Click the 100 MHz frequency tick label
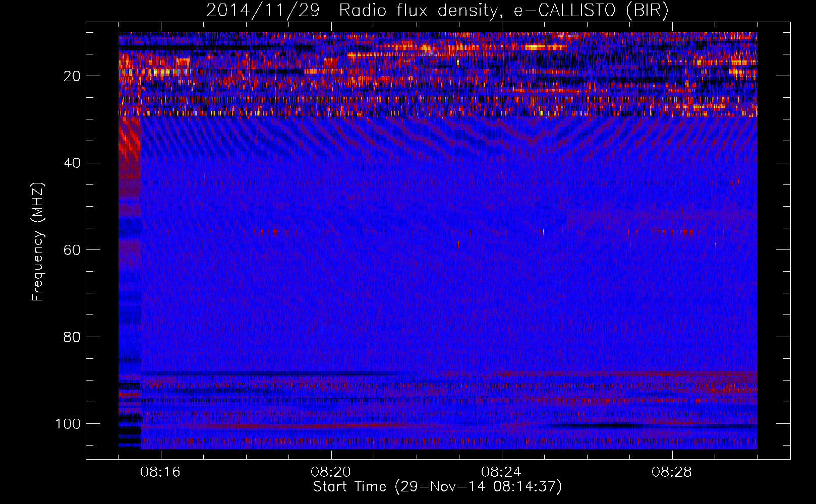Screen dimensions: 816x504 click(68, 424)
